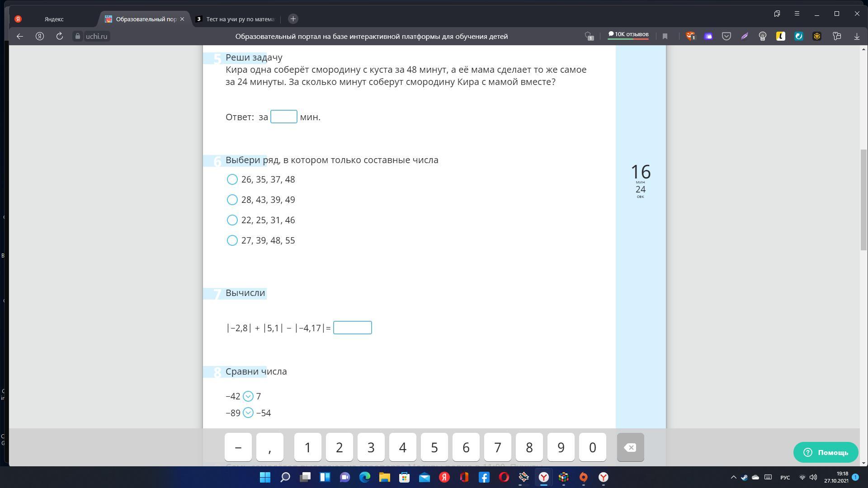Open browser hamburger menu icon

(797, 14)
